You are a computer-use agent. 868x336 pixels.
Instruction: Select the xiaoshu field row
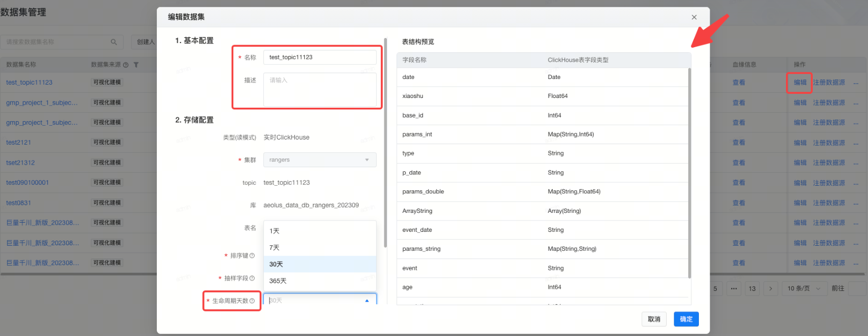pyautogui.click(x=542, y=96)
